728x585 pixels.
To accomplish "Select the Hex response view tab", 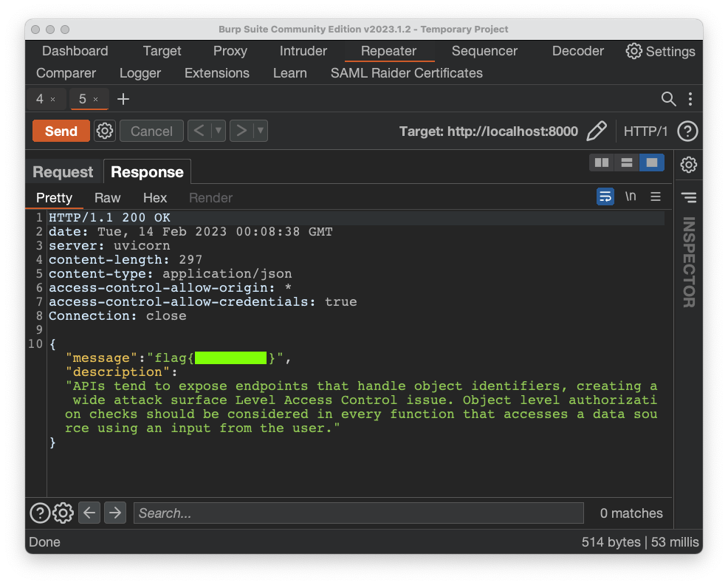I will [x=155, y=198].
